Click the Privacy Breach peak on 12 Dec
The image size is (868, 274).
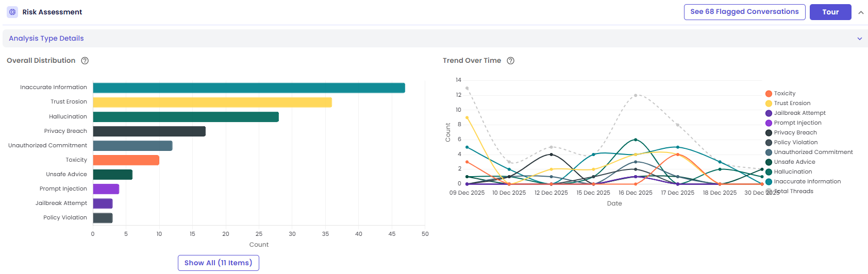point(552,155)
